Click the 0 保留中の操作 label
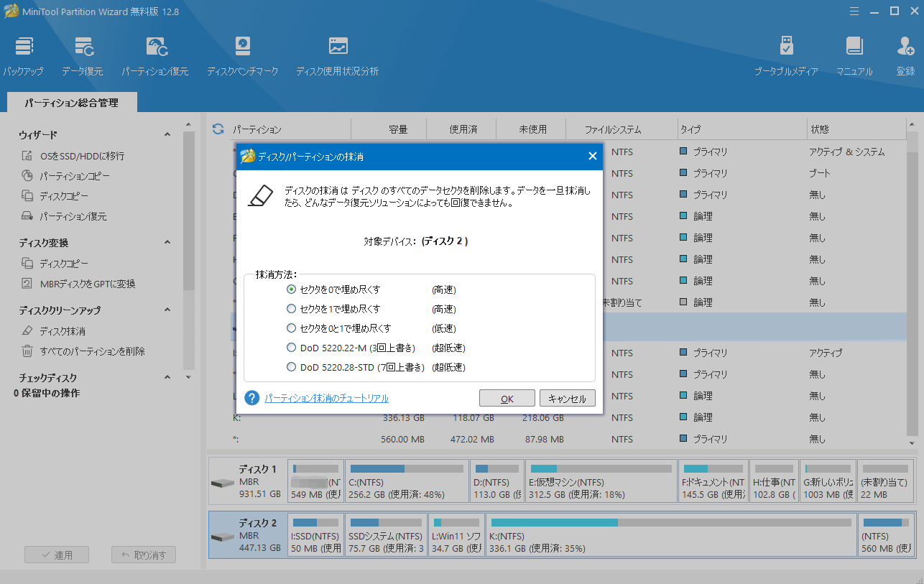Screen dimensions: 924x584 pos(47,394)
